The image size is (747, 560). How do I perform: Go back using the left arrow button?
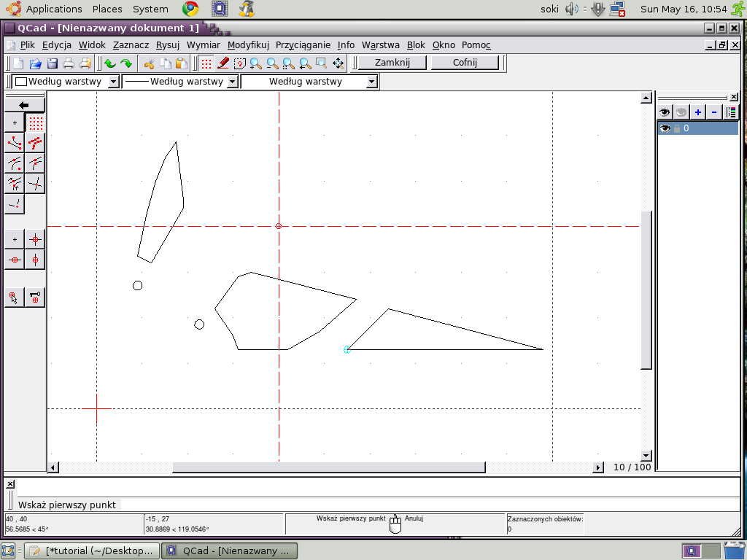click(24, 105)
